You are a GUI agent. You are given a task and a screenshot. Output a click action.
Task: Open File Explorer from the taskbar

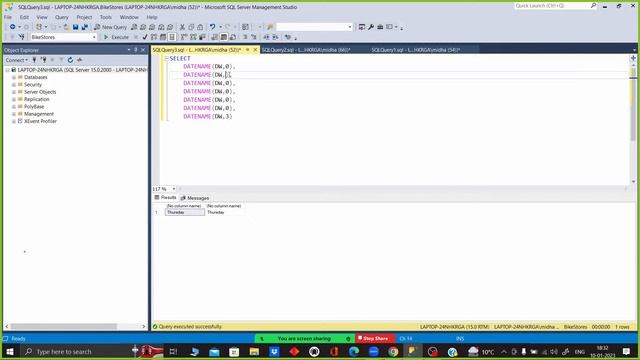[x=254, y=351]
